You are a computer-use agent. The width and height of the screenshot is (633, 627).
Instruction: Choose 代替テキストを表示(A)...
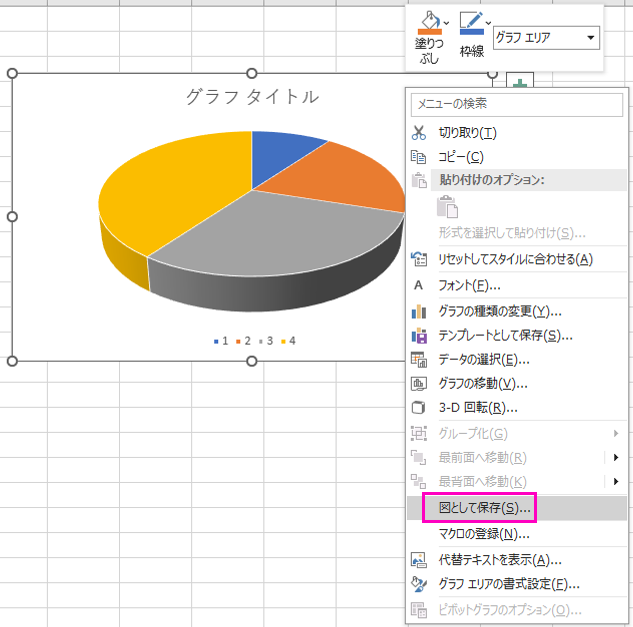click(500, 560)
